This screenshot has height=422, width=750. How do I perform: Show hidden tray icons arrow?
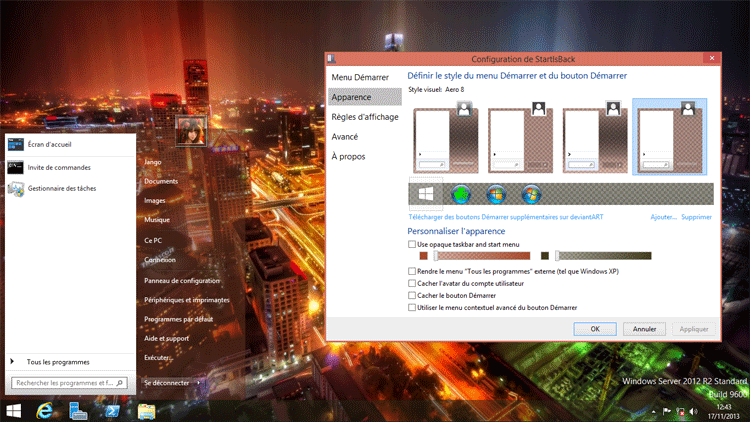653,411
